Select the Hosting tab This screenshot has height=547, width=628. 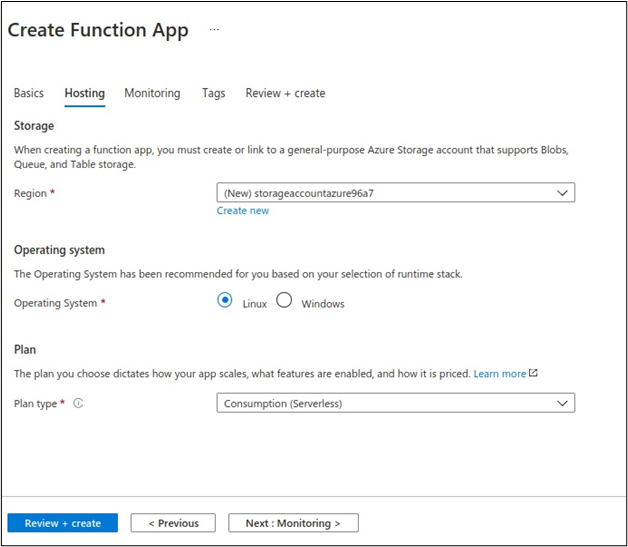pos(85,93)
